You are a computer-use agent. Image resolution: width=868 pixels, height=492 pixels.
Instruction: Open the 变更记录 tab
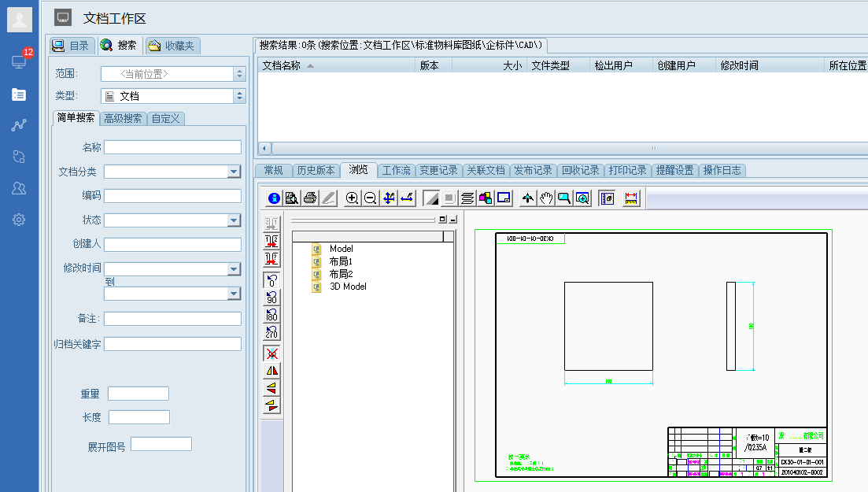point(438,170)
